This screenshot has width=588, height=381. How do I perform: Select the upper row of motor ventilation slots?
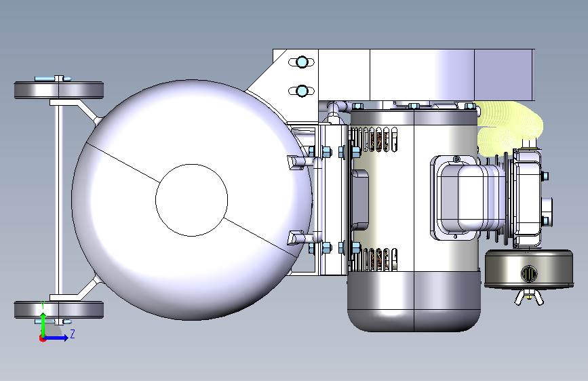[374, 139]
